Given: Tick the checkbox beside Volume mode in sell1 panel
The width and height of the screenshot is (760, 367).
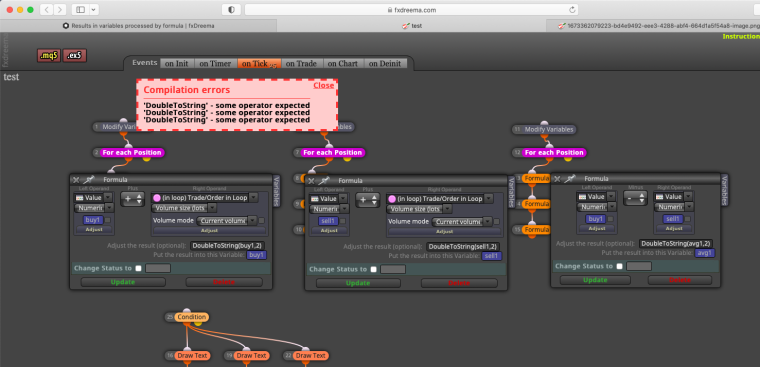Looking at the screenshot, I should (496, 222).
